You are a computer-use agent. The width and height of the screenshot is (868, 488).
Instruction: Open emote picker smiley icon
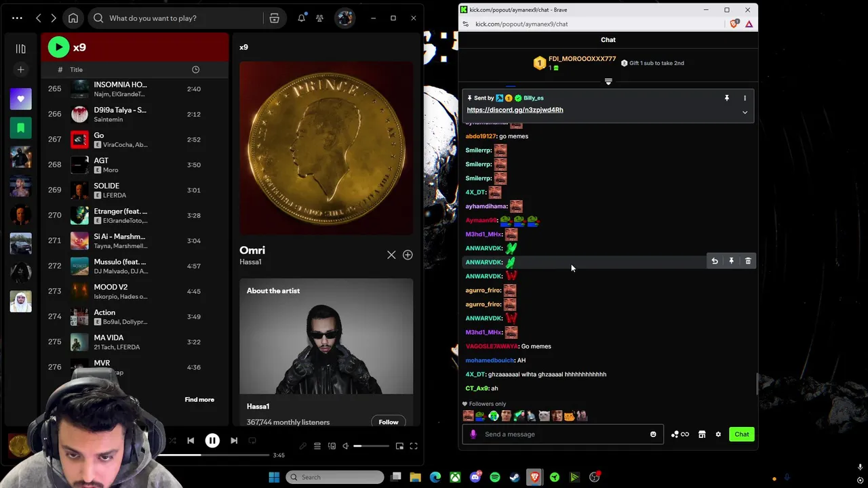[653, 434]
